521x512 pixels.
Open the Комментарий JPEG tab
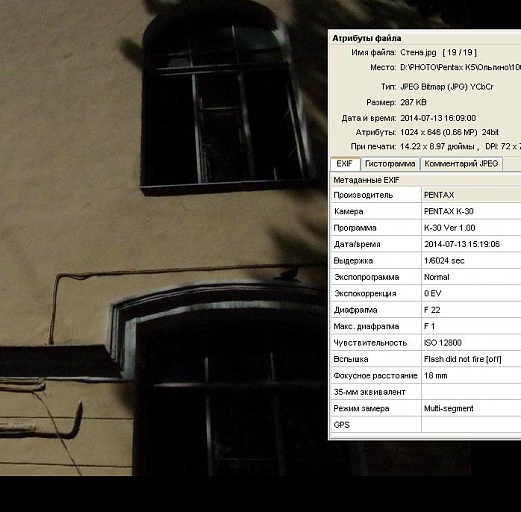(x=461, y=164)
